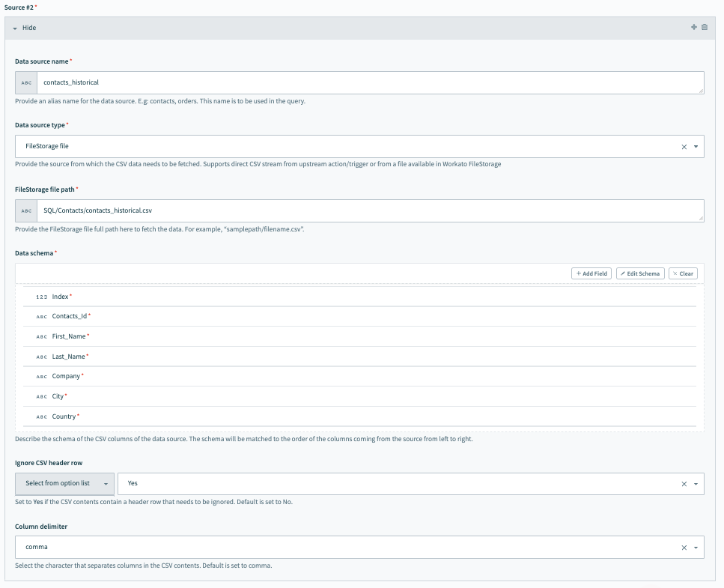Click the Add Field button
The height and width of the screenshot is (588, 724).
click(591, 273)
